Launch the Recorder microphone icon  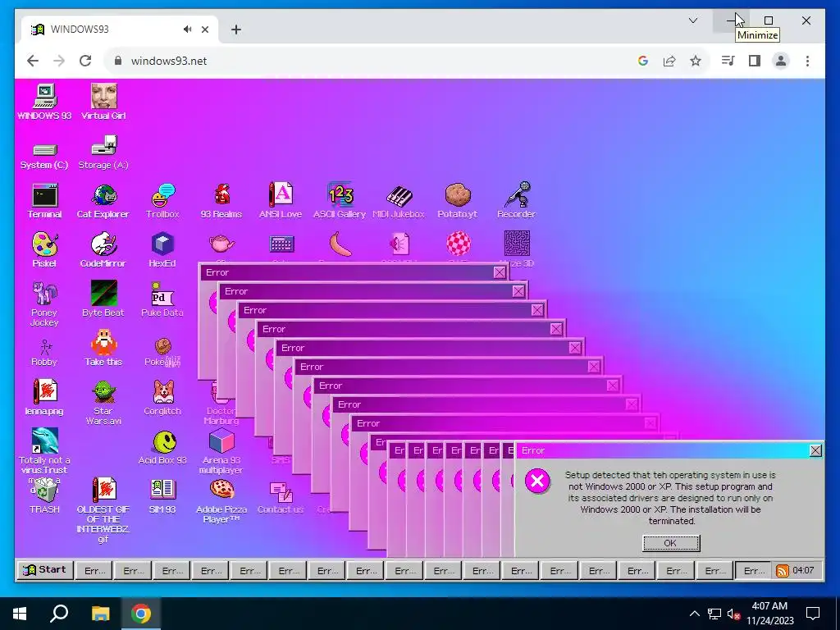click(517, 202)
